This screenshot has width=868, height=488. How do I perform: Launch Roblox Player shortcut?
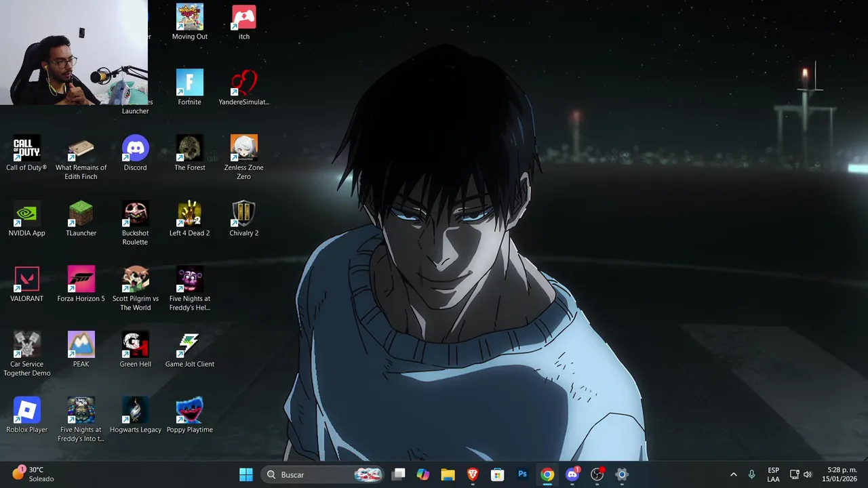tap(27, 416)
